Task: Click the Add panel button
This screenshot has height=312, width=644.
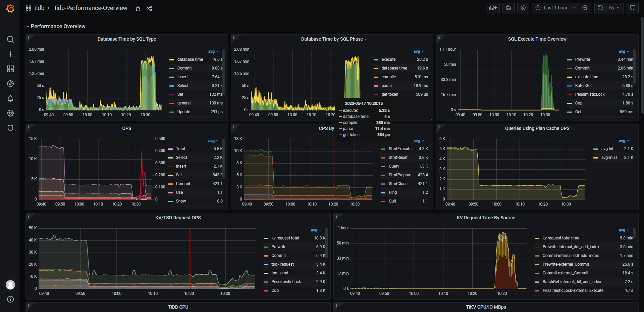Action: click(x=492, y=8)
